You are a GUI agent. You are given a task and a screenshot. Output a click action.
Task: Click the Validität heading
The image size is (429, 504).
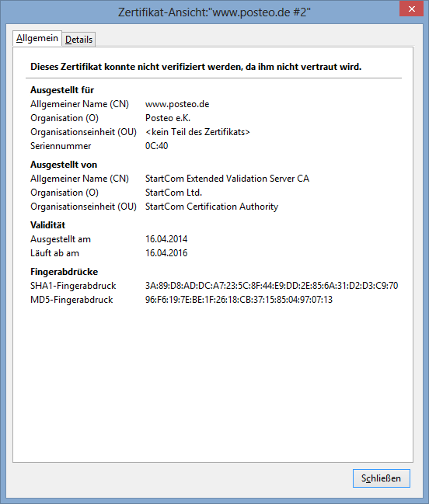click(48, 225)
